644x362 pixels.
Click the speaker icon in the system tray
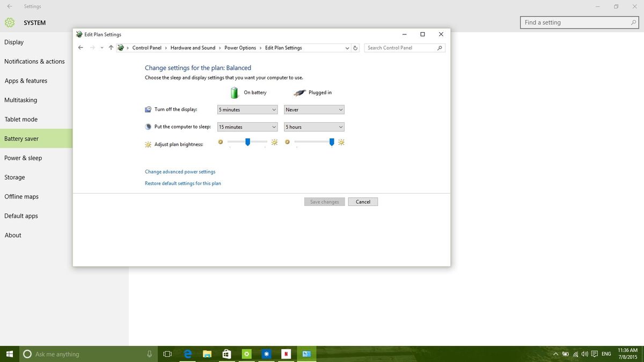tap(584, 354)
